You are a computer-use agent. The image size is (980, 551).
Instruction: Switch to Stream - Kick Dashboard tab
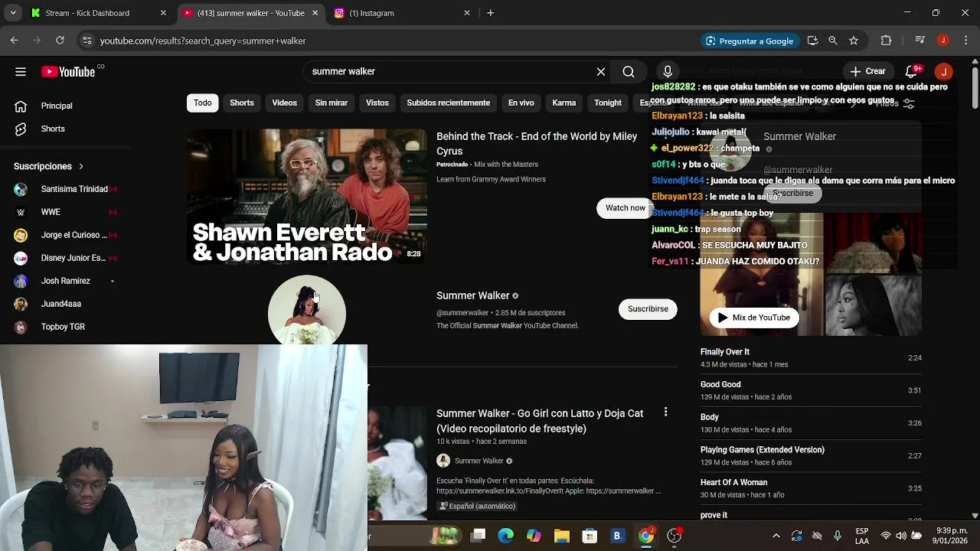point(99,13)
